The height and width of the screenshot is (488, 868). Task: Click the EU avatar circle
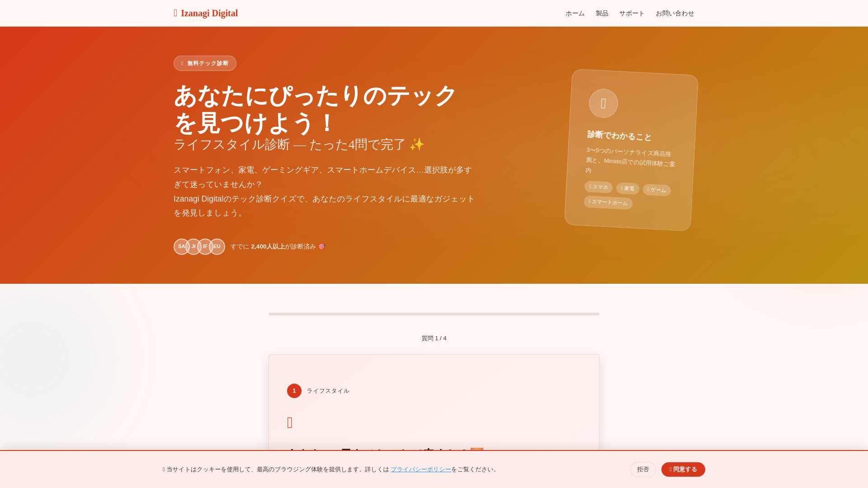click(217, 247)
